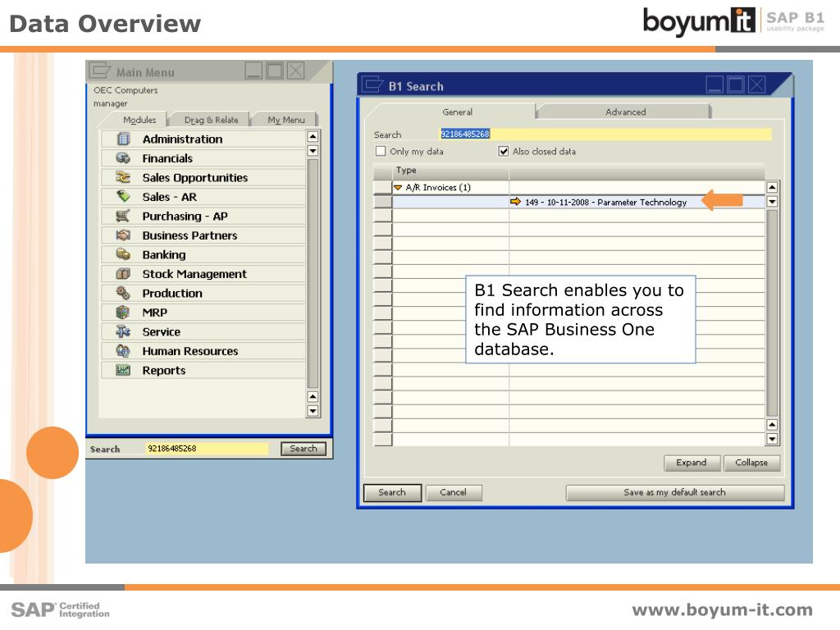Image resolution: width=840 pixels, height=630 pixels.
Task: Click the Banking coins icon
Action: [123, 254]
